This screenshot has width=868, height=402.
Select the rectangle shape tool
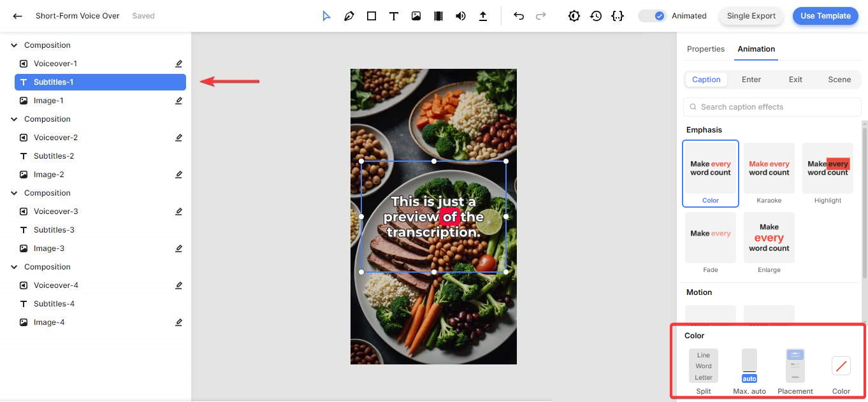(372, 16)
